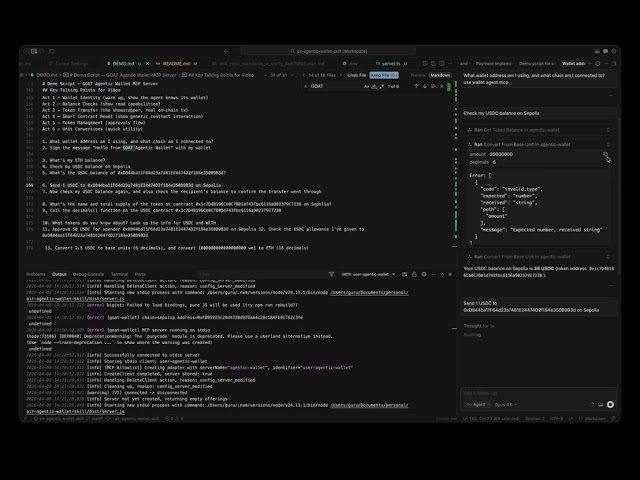The image size is (640, 480).
Task: Close the find widget
Action: [445, 86]
